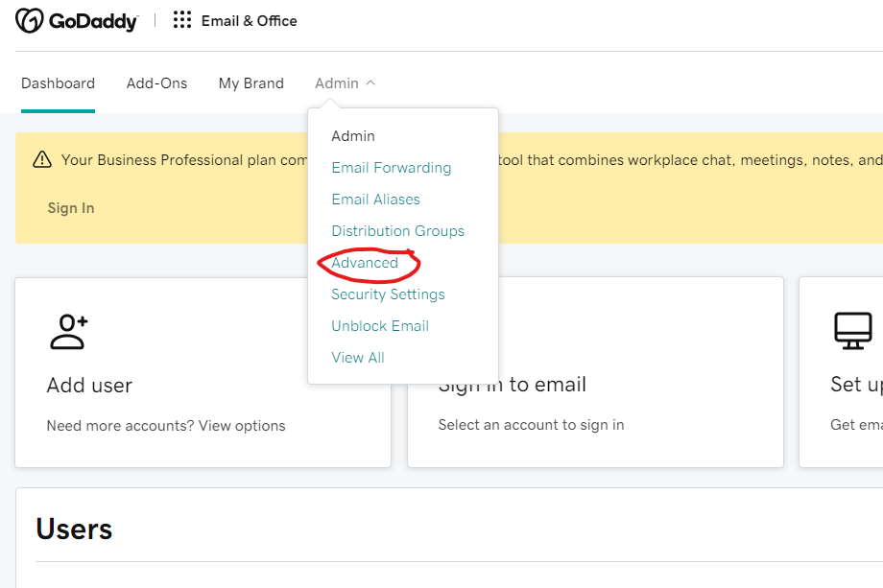Open the app launcher grid icon
This screenshot has width=883, height=588.
182,20
